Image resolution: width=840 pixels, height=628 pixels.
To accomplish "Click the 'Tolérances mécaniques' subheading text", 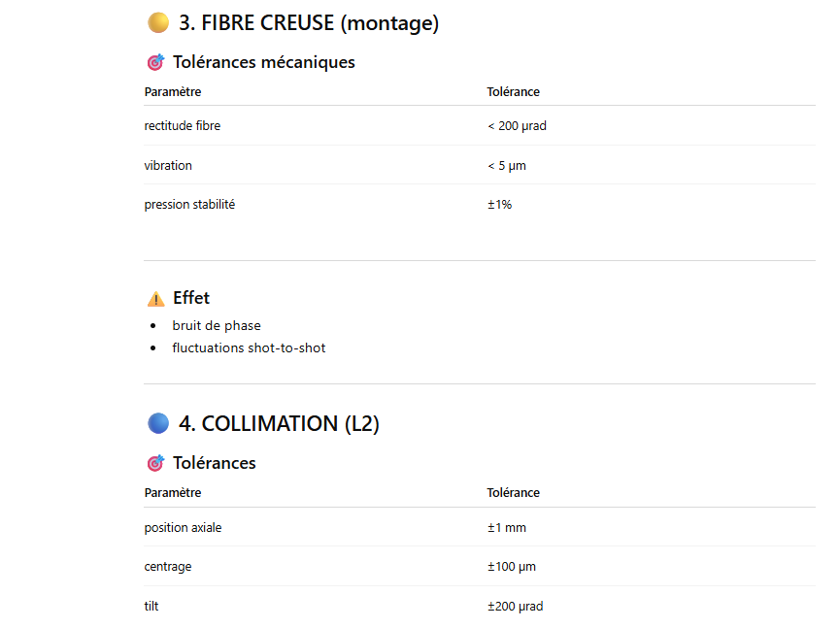I will pos(263,62).
